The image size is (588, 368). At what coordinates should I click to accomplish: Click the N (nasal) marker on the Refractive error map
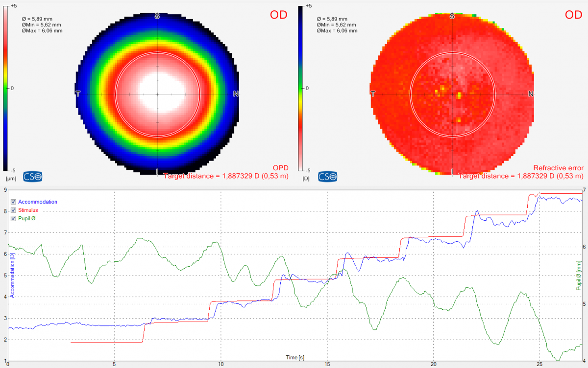531,94
